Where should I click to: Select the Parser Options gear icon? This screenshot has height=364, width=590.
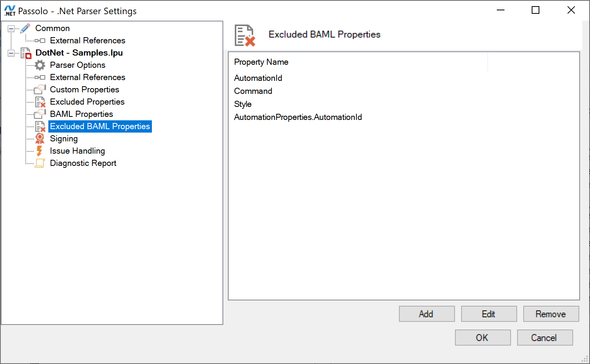click(40, 65)
